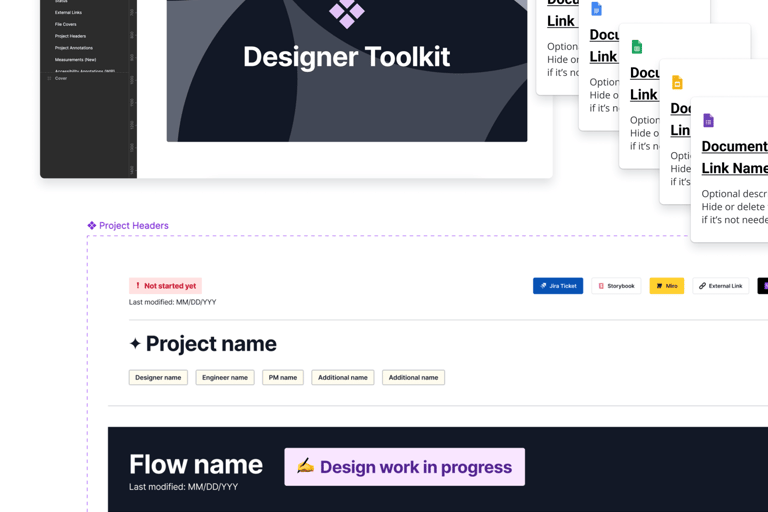Click the green Google Sheets file icon
The image size is (768, 512).
[636, 47]
